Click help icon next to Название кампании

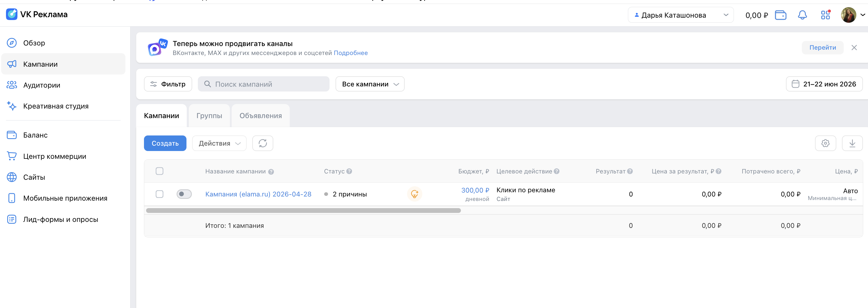[x=271, y=172]
